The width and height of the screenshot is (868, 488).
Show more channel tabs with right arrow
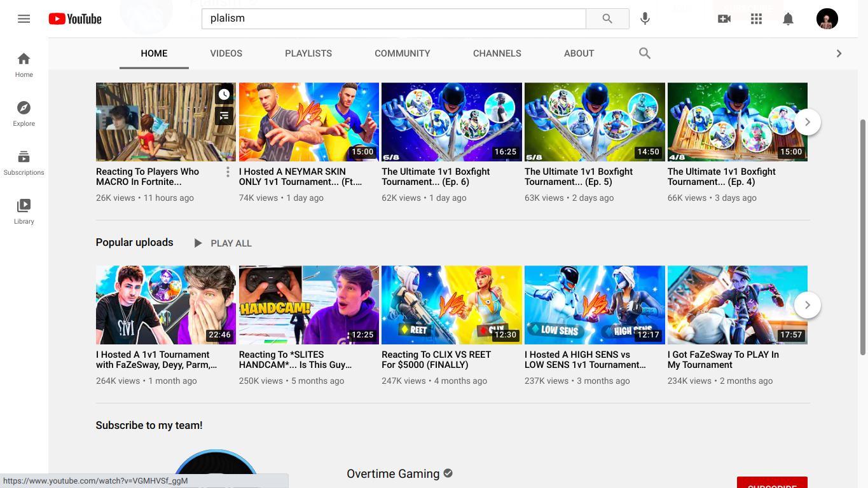pyautogui.click(x=839, y=53)
